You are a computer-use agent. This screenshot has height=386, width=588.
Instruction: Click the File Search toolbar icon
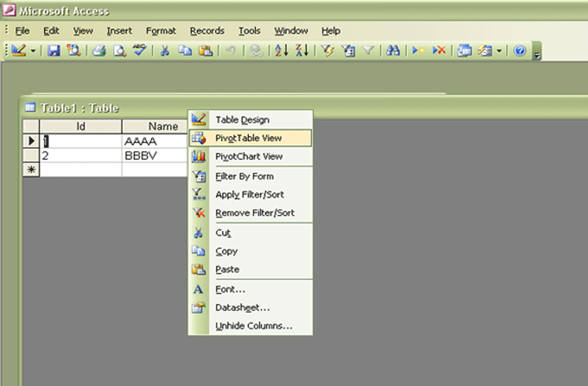[73, 50]
